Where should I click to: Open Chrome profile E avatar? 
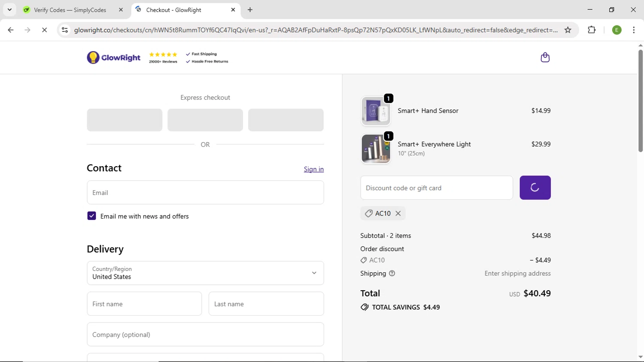pyautogui.click(x=617, y=30)
